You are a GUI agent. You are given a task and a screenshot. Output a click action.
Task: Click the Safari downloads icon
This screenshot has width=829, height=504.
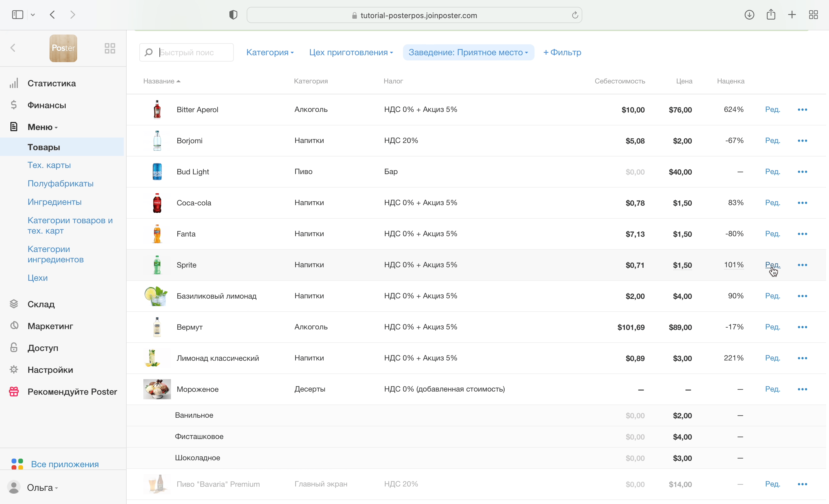(x=749, y=15)
